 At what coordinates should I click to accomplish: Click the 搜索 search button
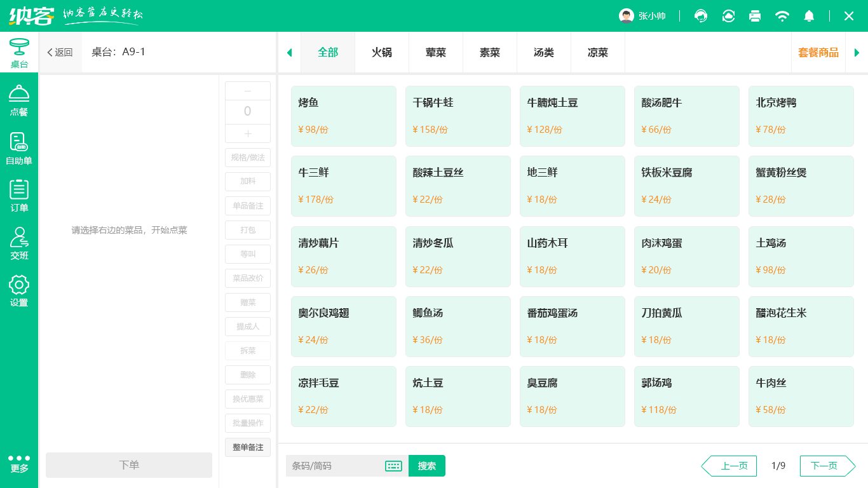pyautogui.click(x=426, y=466)
